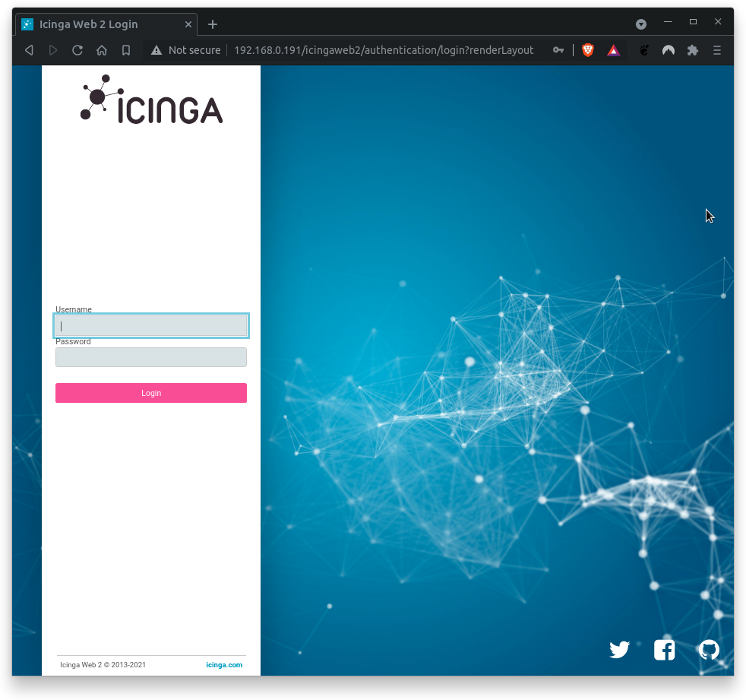Click the Facebook icon on the login page
This screenshot has width=746, height=700.
click(664, 650)
